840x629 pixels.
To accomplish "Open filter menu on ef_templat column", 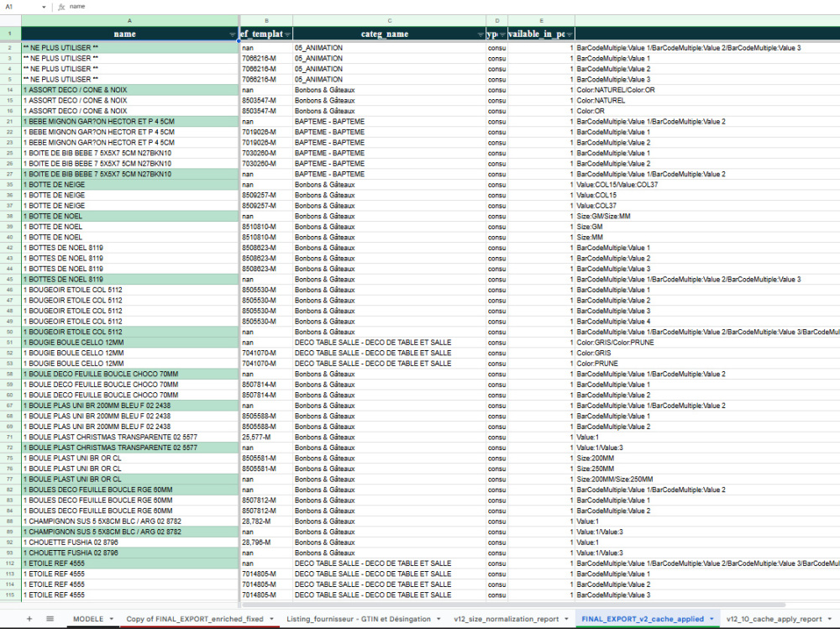I will 287,34.
